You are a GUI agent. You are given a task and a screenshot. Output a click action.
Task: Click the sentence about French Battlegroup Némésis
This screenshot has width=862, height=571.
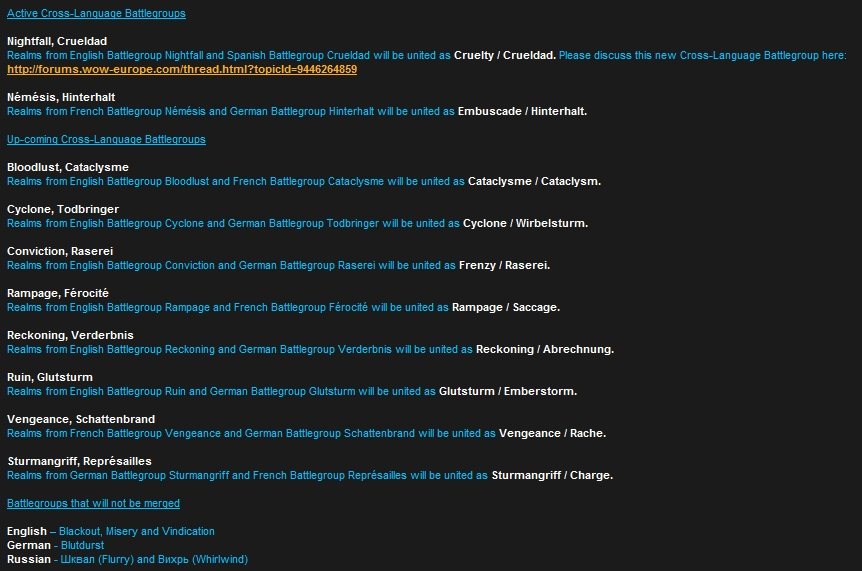click(x=231, y=111)
